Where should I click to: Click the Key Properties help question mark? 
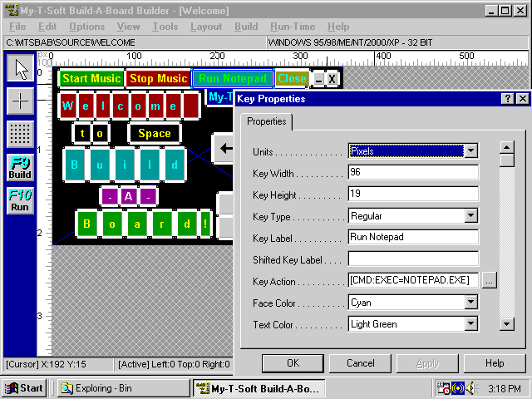pos(507,99)
